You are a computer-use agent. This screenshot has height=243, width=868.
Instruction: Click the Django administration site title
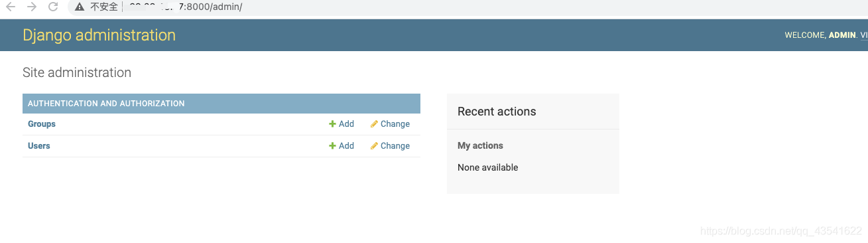point(99,35)
